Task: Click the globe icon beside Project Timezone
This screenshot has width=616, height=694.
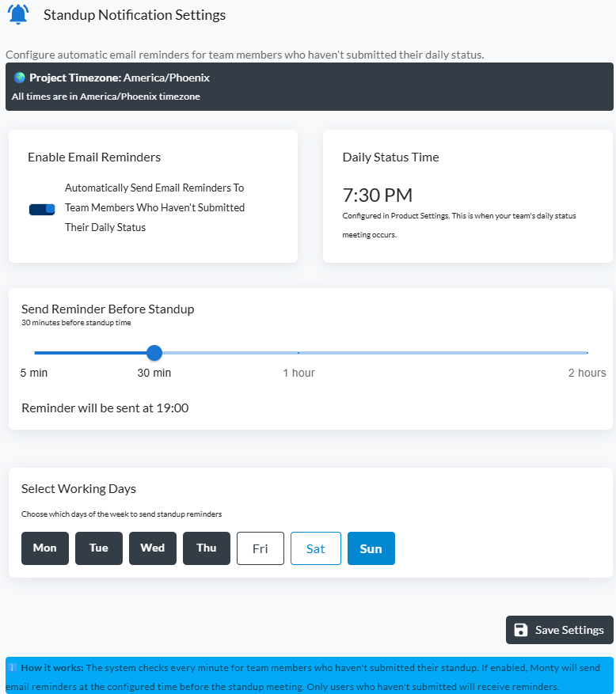Action: [20, 78]
